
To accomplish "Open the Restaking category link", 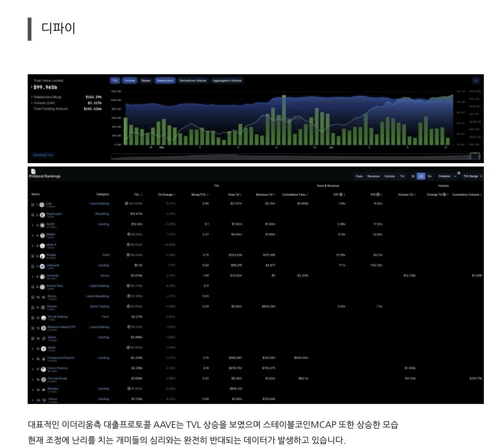I will 102,214.
